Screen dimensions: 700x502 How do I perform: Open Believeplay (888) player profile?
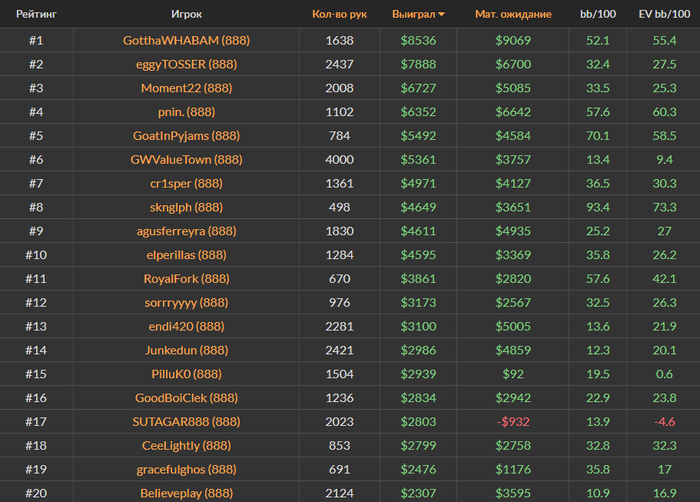186,493
